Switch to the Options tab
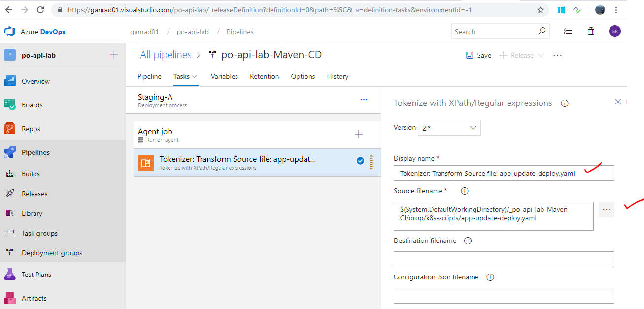The width and height of the screenshot is (644, 309). [x=303, y=76]
